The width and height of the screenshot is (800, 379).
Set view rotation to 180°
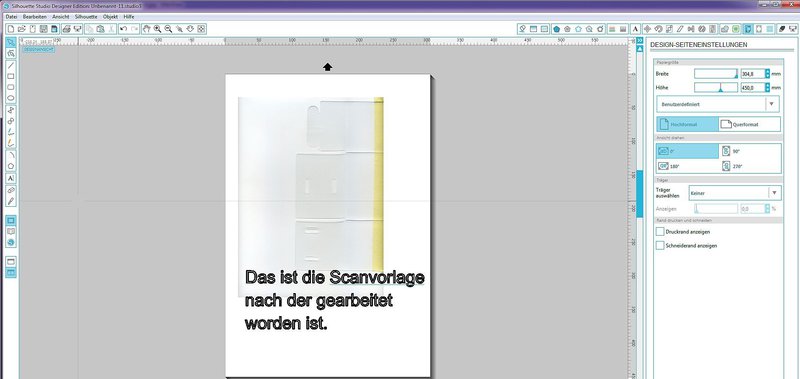click(687, 166)
